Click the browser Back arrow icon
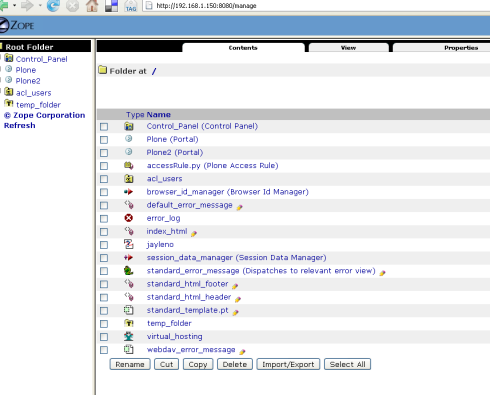 pos(4,5)
